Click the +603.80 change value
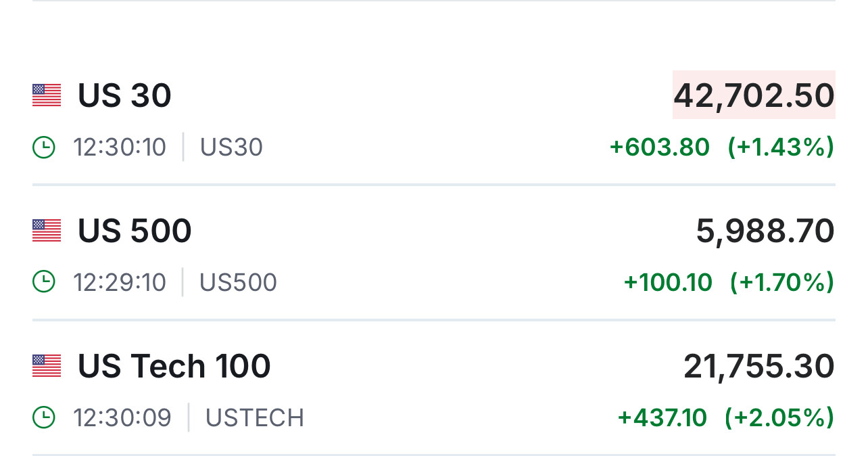 pyautogui.click(x=660, y=147)
